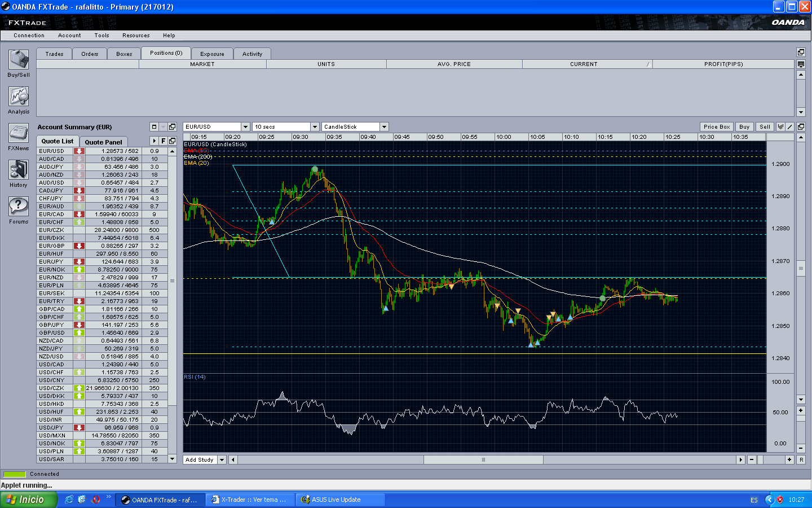Switch to the Orders tab
812x508 pixels.
pyautogui.click(x=90, y=54)
